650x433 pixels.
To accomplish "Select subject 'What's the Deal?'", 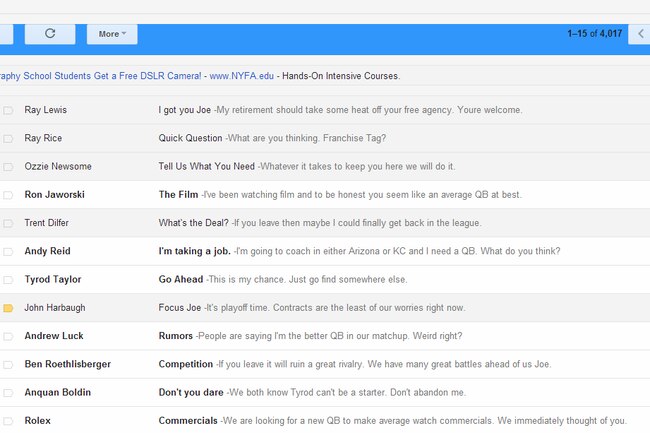I will click(x=194, y=223).
